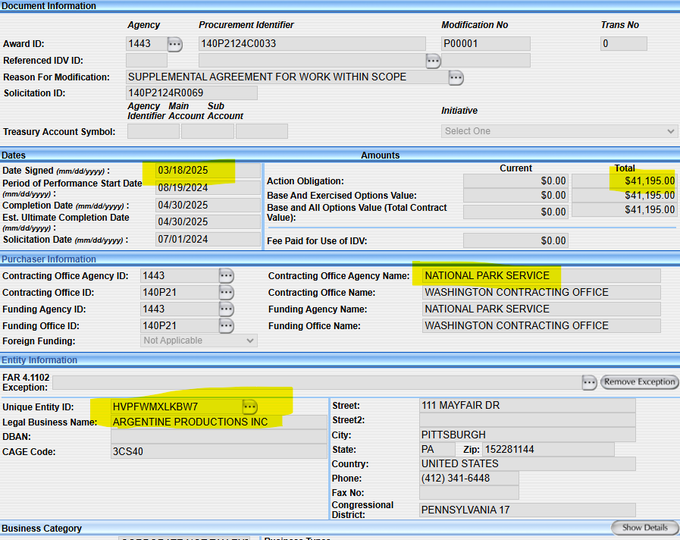Image resolution: width=680 pixels, height=540 pixels.
Task: Open the Foreign Funding dropdown
Action: pos(198,341)
